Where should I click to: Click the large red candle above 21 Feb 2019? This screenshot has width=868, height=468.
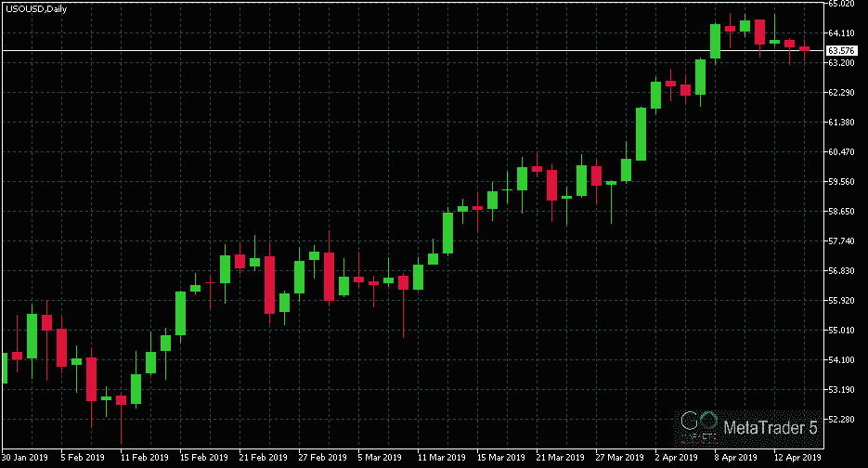point(269,284)
